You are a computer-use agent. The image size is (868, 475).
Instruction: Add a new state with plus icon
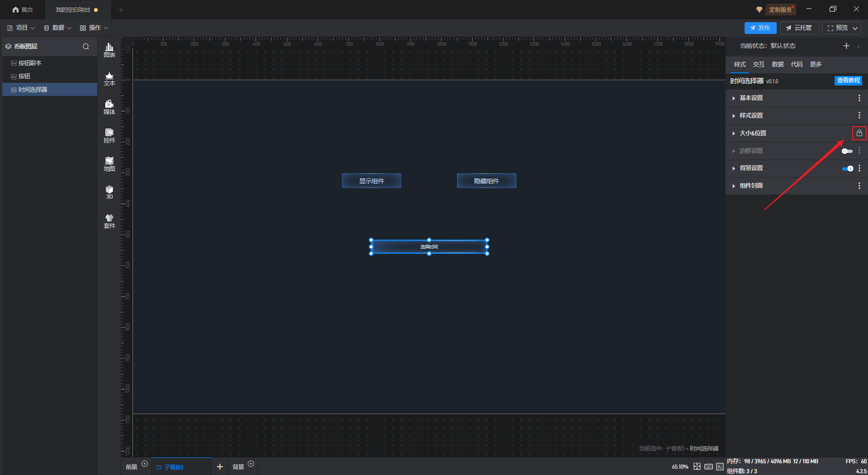pos(846,46)
